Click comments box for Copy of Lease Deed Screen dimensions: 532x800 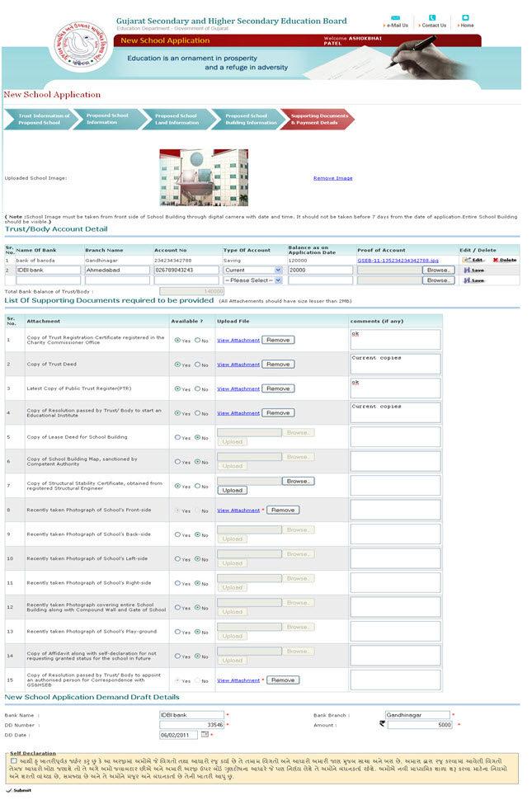point(395,437)
